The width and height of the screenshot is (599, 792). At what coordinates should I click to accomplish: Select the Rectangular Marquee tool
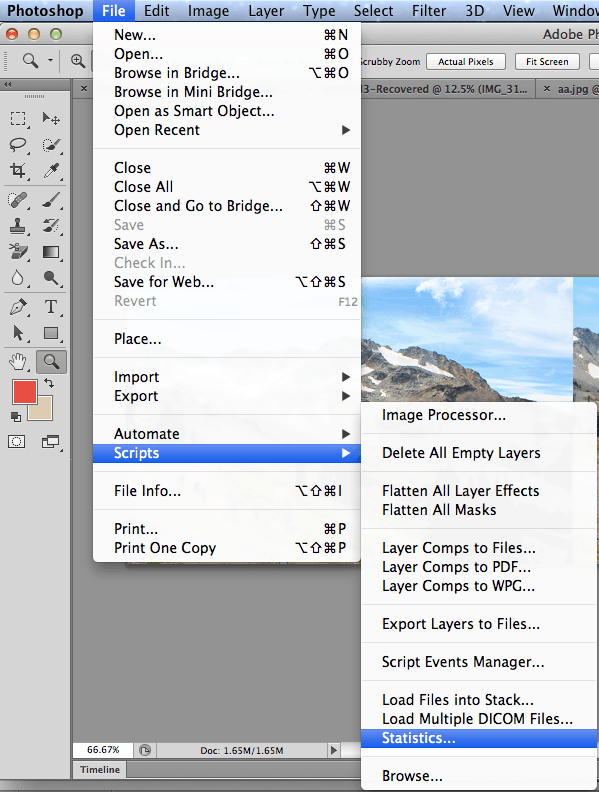18,119
